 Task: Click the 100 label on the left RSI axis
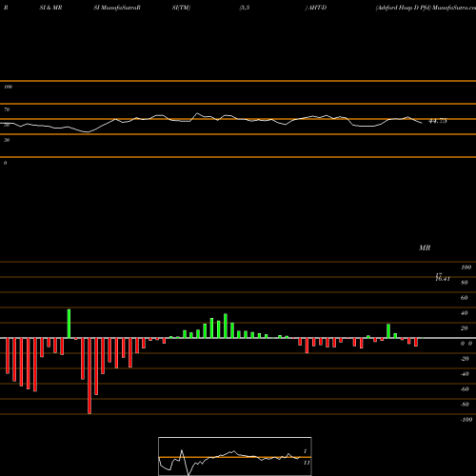(x=8, y=87)
